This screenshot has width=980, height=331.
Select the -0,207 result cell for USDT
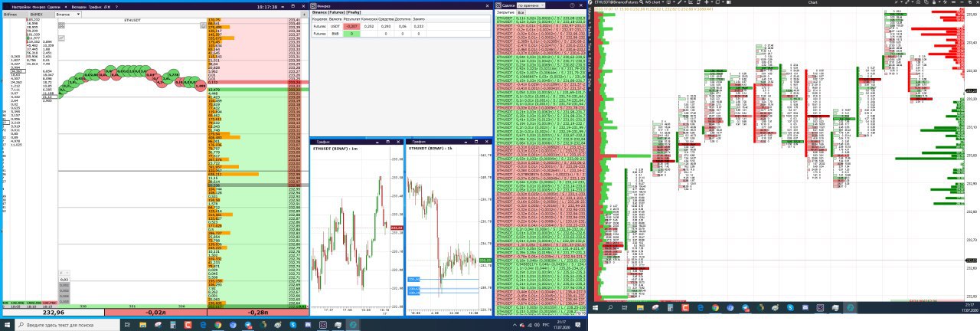[x=351, y=27]
